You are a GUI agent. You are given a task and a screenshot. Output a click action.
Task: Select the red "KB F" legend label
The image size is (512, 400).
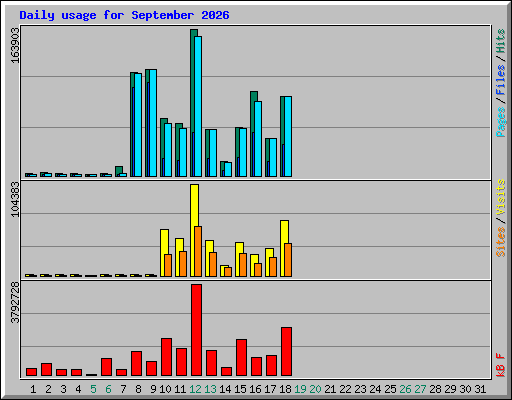point(501,365)
